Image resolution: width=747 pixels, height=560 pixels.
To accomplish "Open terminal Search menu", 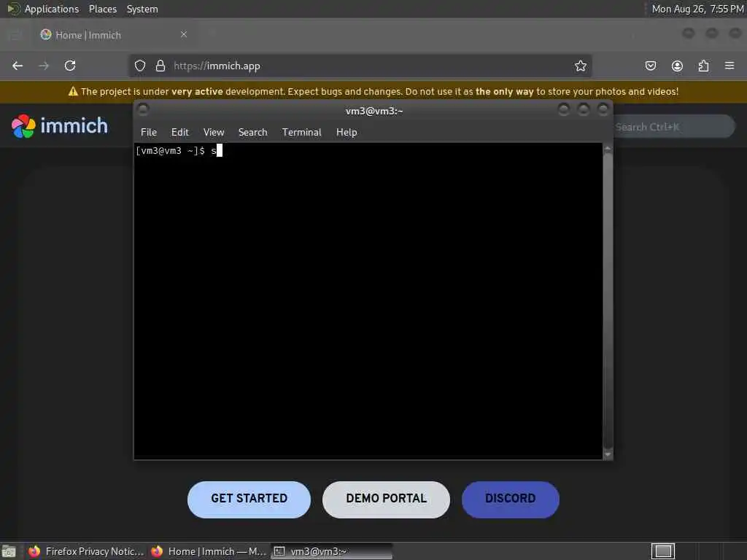I will pos(252,133).
